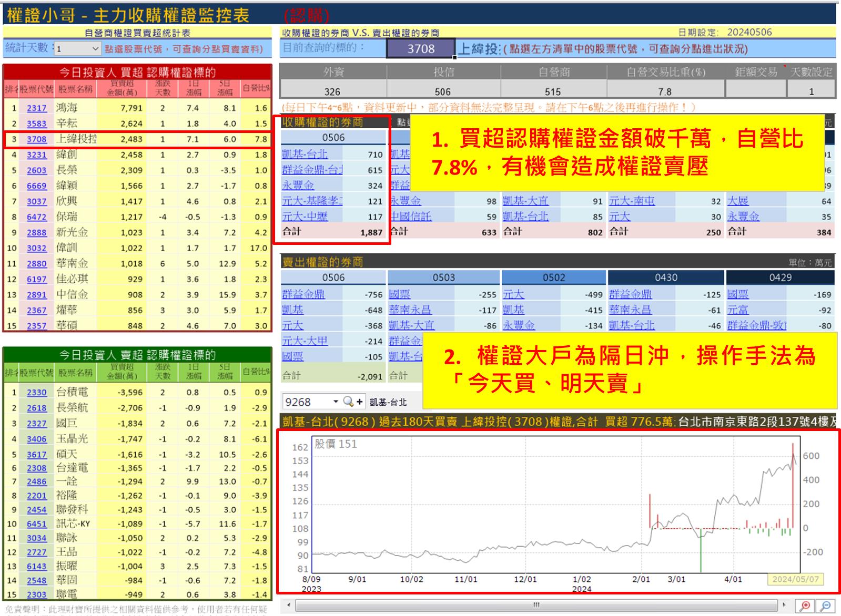Open stock code 2486 一詮 link

click(37, 481)
